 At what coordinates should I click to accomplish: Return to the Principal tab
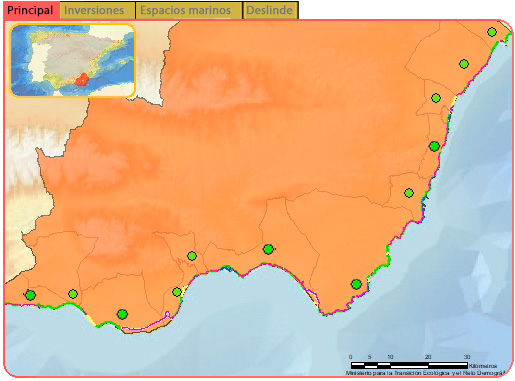point(31,10)
